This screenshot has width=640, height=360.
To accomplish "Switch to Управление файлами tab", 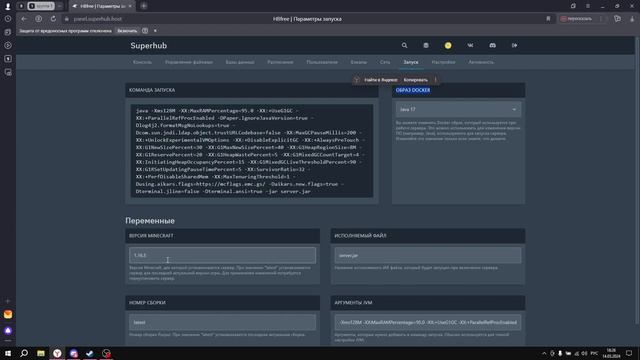I will 189,62.
